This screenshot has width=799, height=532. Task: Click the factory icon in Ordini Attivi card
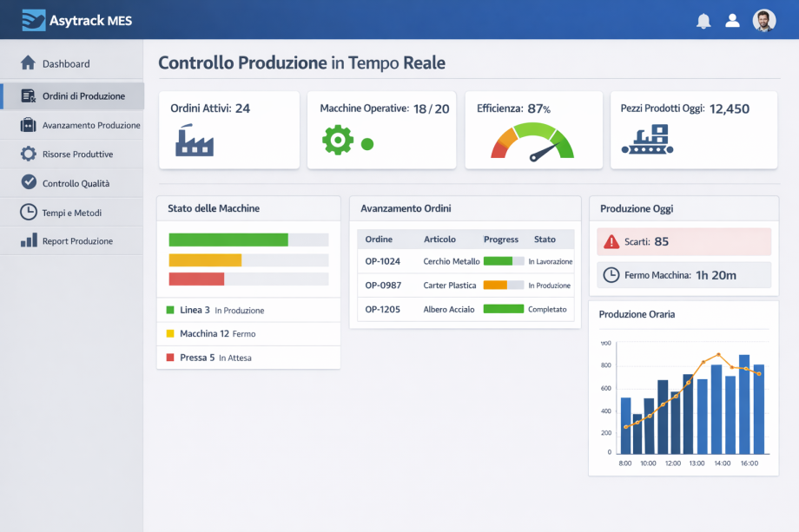195,140
